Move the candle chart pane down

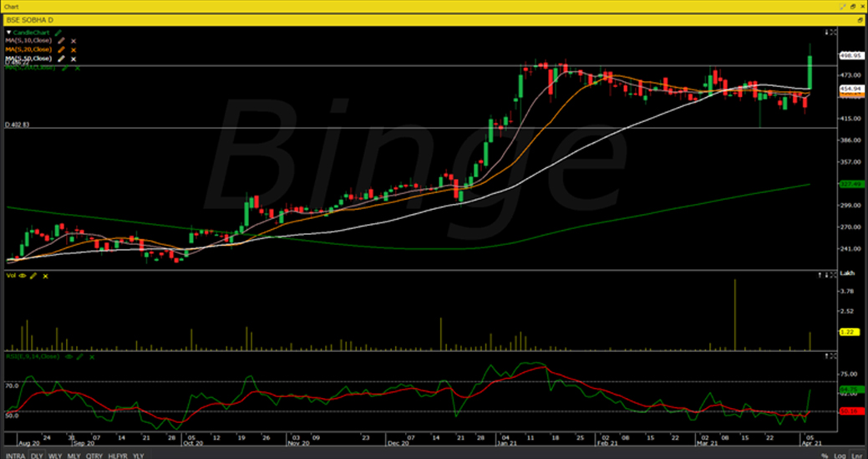826,33
